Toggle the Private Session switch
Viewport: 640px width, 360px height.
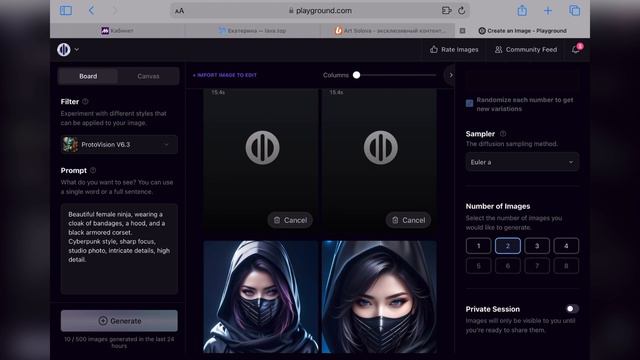(x=572, y=309)
